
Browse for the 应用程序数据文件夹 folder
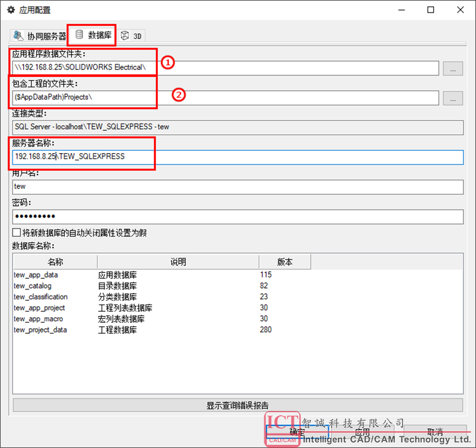point(452,68)
